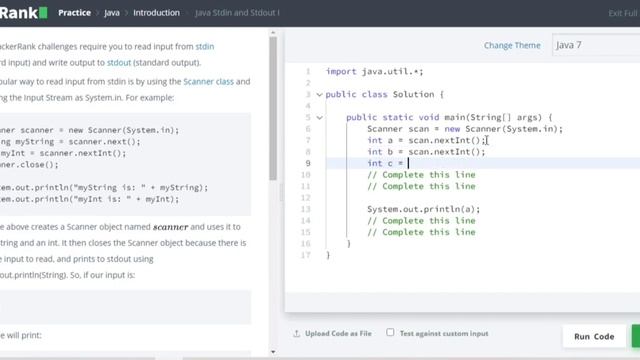The width and height of the screenshot is (640, 360).
Task: Click Exit Full screen link
Action: point(624,13)
